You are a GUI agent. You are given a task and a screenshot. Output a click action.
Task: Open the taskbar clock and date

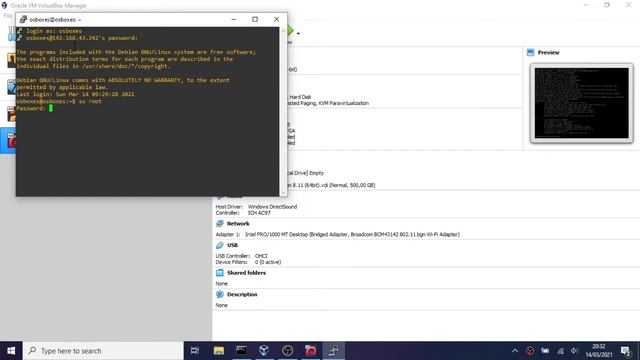pyautogui.click(x=599, y=351)
